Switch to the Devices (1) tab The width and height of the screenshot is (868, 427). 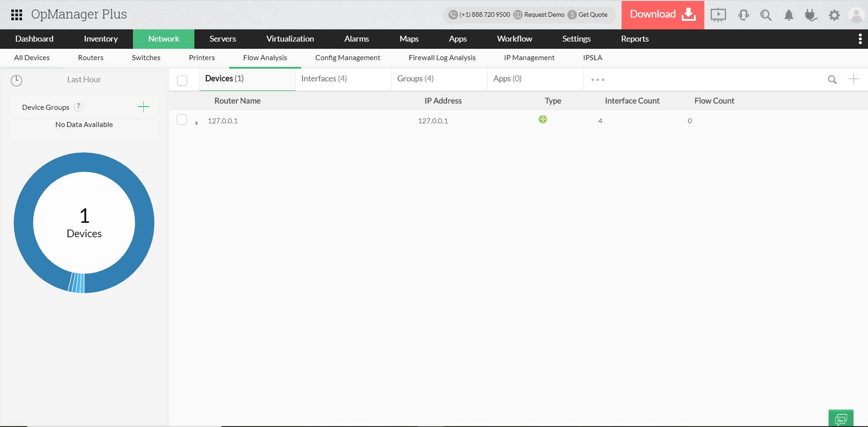[247, 79]
